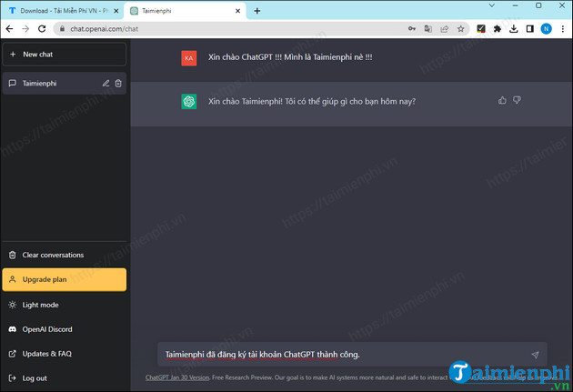Translate this page icon

(x=427, y=28)
